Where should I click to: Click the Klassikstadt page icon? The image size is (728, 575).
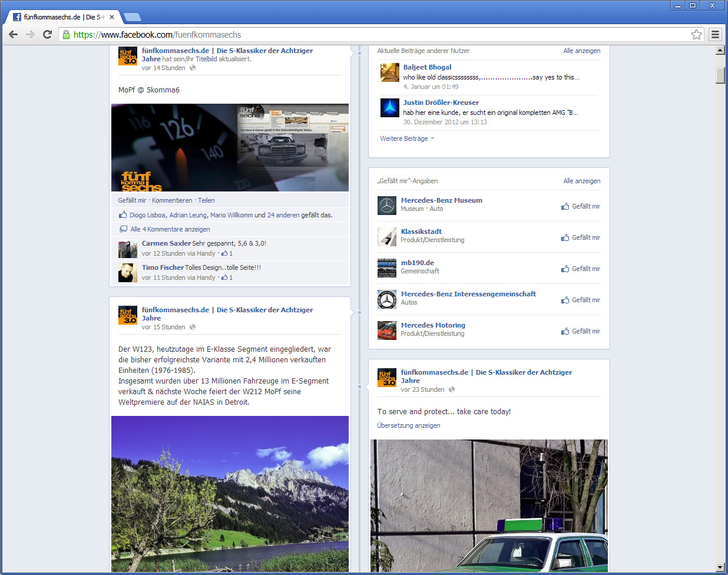point(387,237)
